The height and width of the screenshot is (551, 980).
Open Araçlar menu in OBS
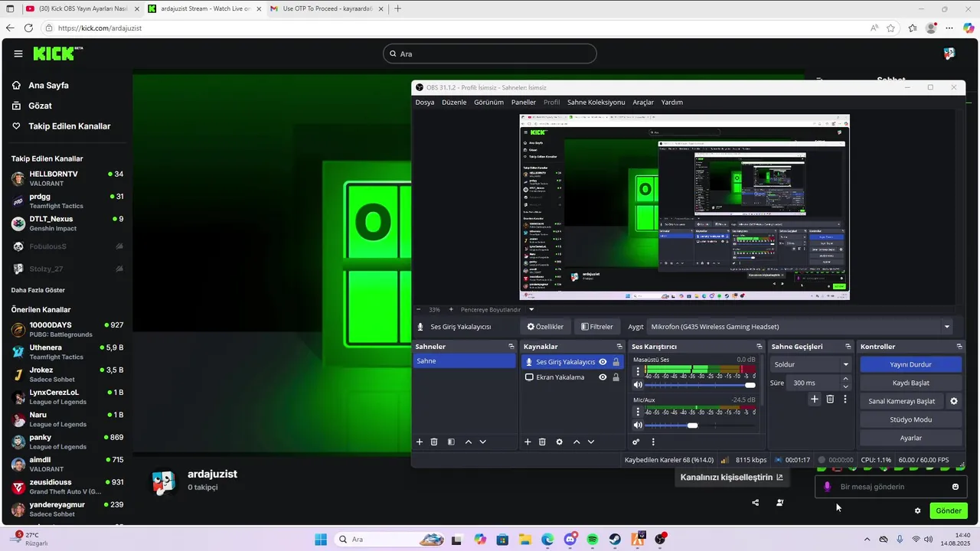(643, 102)
